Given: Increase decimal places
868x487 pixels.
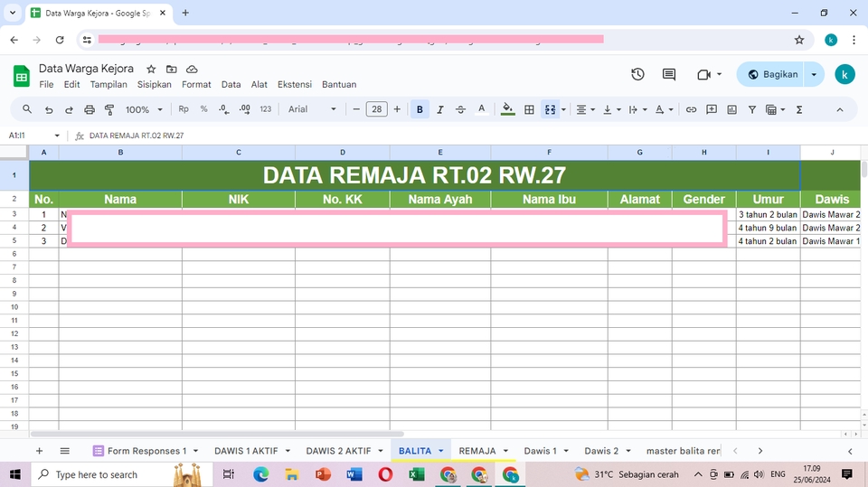Looking at the screenshot, I should (x=244, y=109).
